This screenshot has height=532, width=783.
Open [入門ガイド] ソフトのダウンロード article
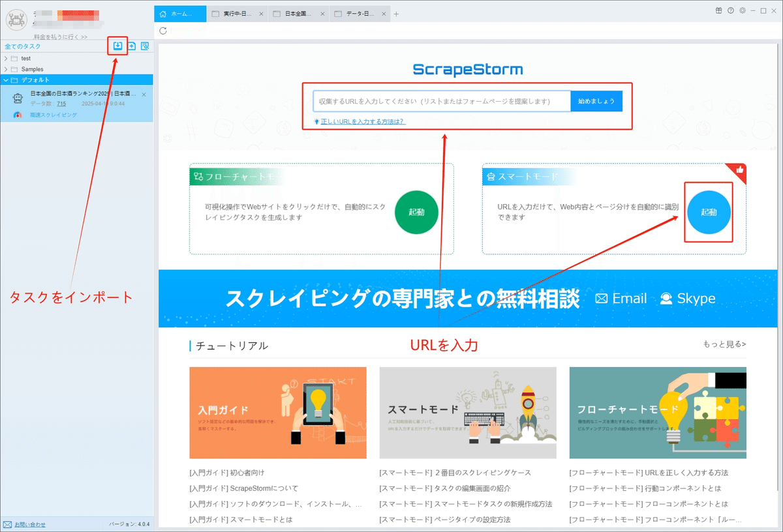point(275,504)
